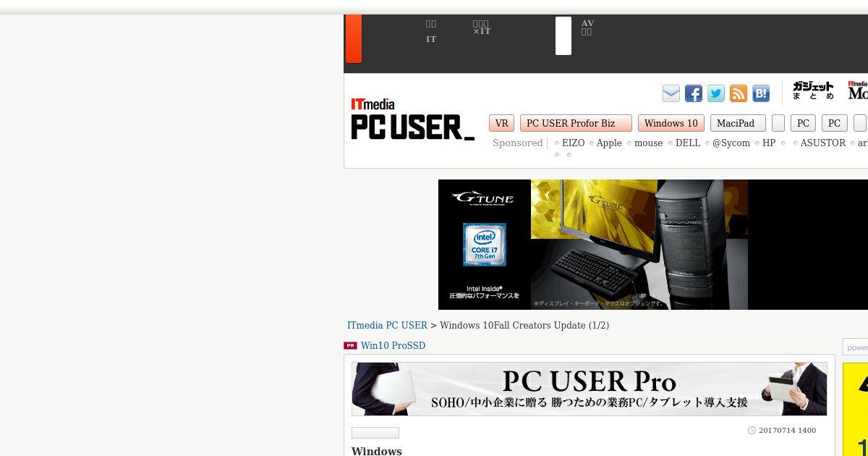Open the Facebook share icon

click(x=694, y=93)
